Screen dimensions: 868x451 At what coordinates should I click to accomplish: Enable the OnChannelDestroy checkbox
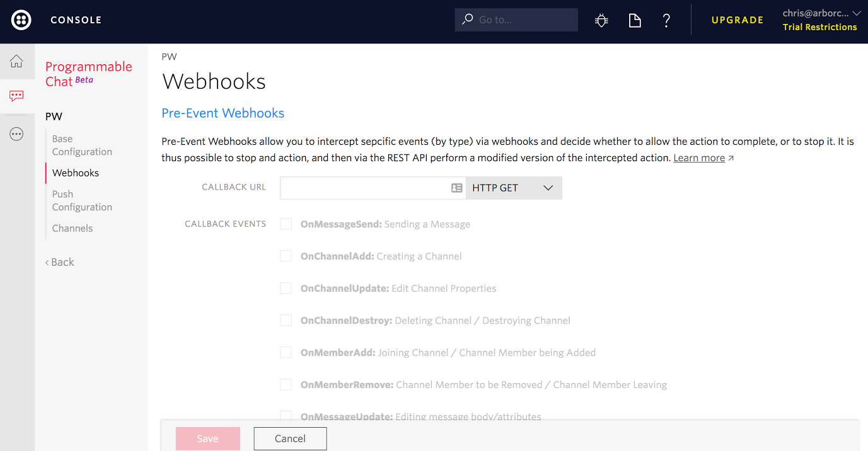coord(286,320)
